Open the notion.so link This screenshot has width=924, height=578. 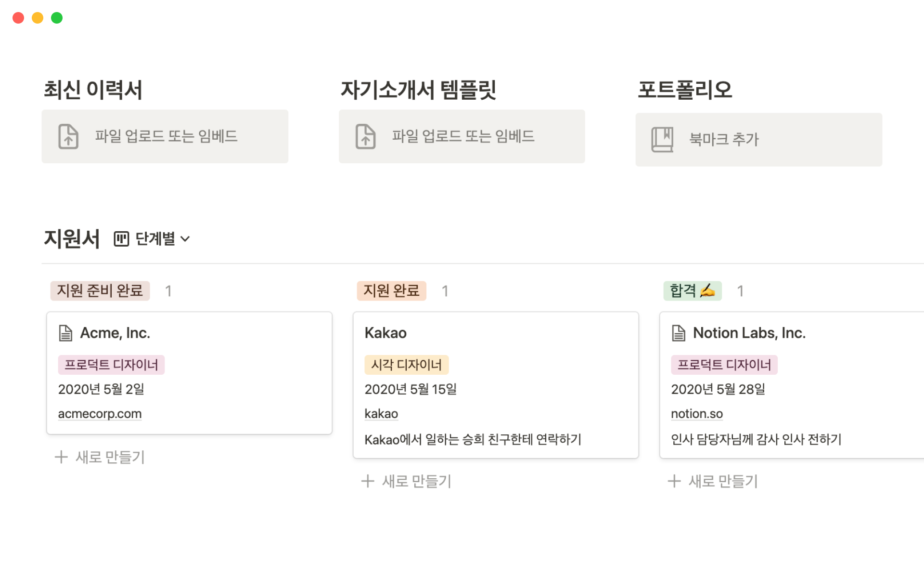tap(696, 414)
